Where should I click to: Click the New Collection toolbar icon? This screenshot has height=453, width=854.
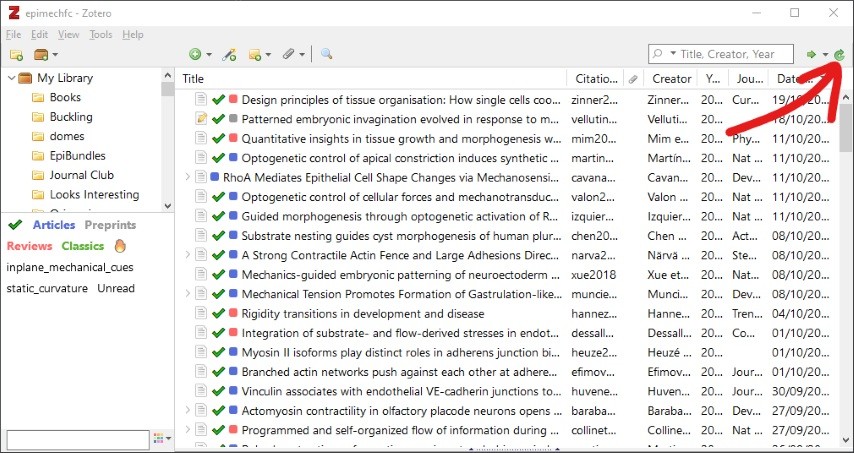[x=16, y=54]
